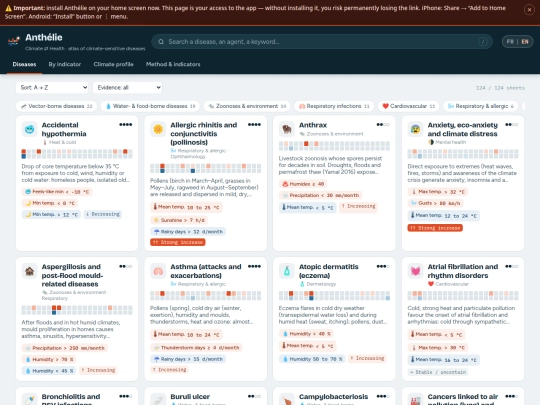Click the Accidental hypothermia indicator heat strip
This screenshot has width=540, height=405.
77,154
